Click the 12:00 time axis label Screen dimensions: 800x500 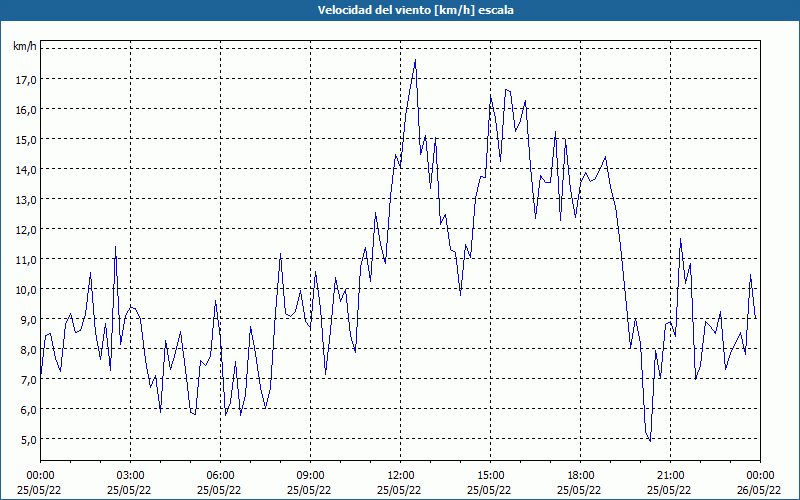point(401,476)
